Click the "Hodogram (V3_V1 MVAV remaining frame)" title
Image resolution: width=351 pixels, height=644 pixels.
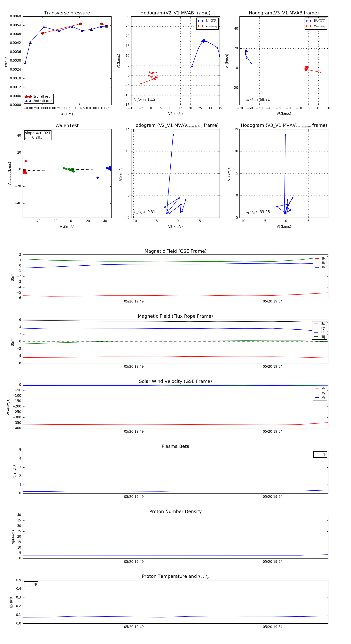pos(284,125)
